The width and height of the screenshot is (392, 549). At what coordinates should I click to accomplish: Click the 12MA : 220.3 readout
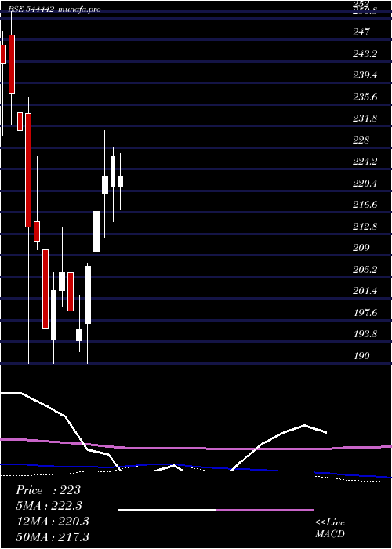(53, 522)
